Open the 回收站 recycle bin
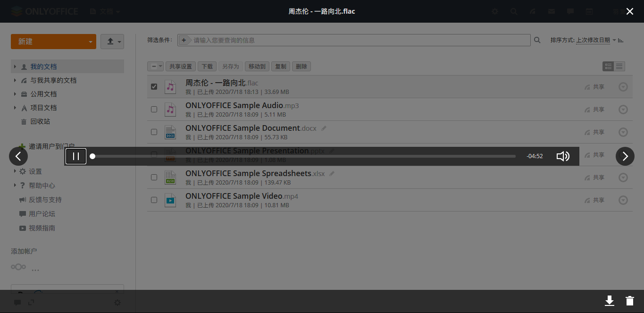 point(40,121)
